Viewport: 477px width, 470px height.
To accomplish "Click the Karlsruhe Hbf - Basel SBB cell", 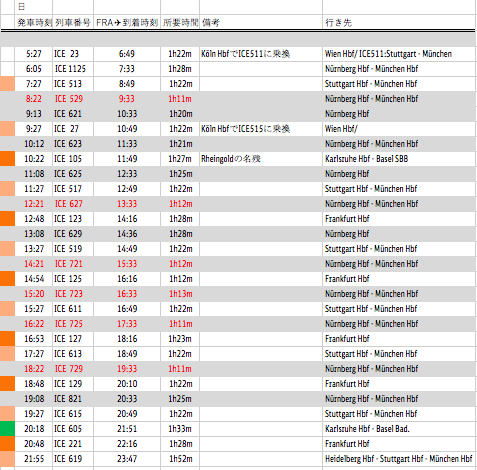I will coord(399,159).
